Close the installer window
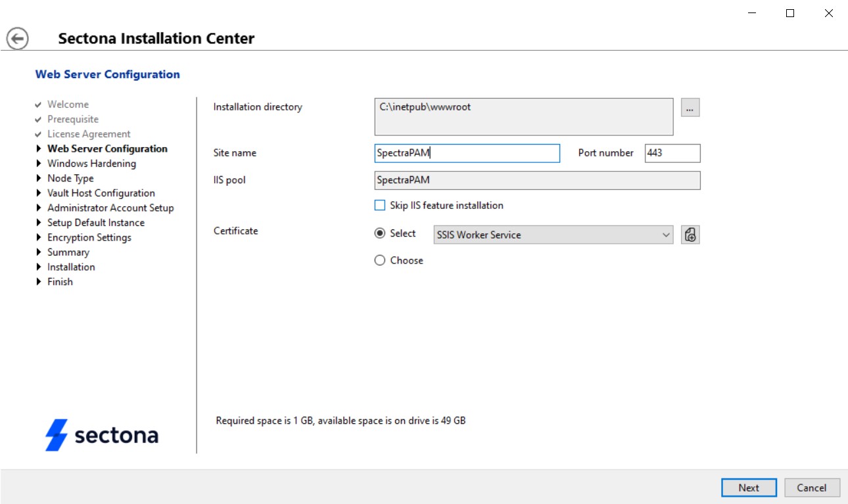The image size is (848, 504). (x=829, y=13)
